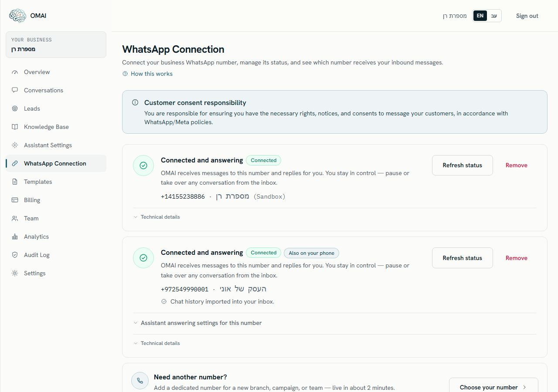Click the green check icon for +14155238886
Screen dimensions: 558x392
coord(143,166)
